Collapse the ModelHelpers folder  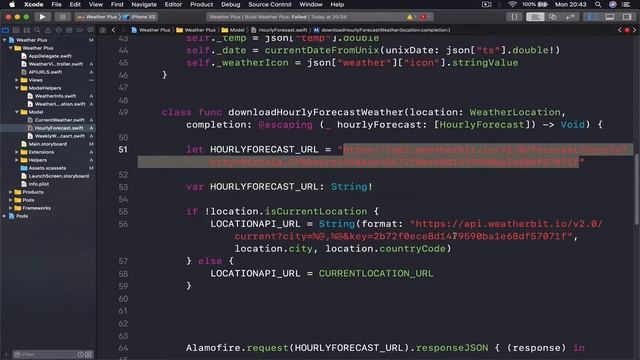[x=17, y=88]
